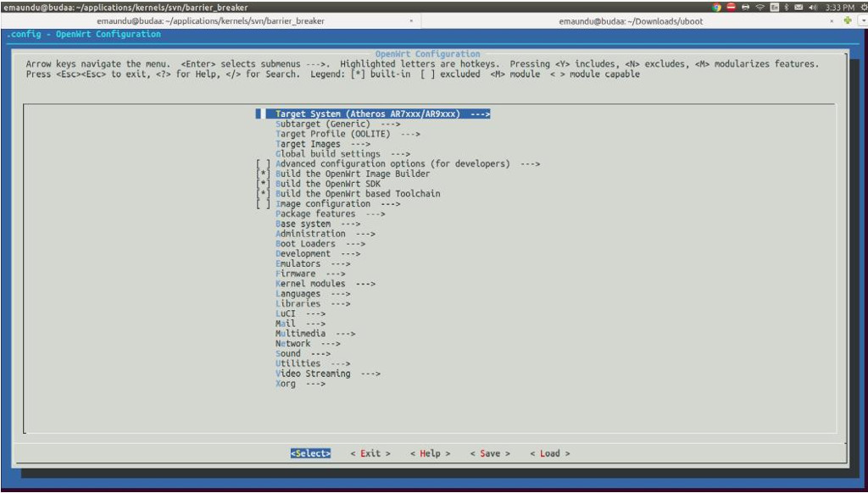Open the Target System submenu

382,114
